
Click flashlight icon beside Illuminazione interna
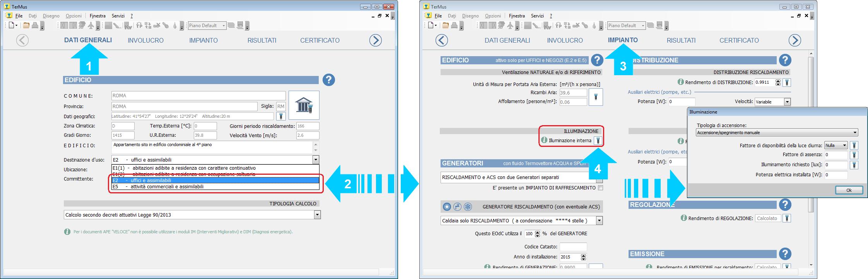[598, 141]
